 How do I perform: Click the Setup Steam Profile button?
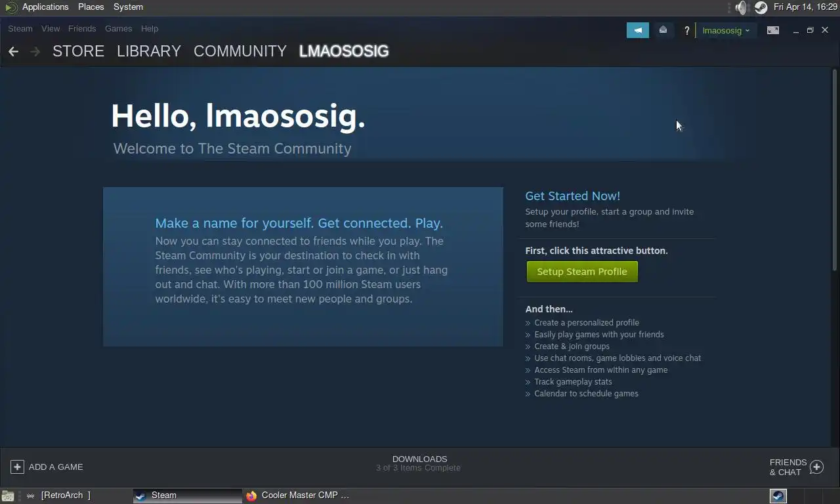coord(582,272)
